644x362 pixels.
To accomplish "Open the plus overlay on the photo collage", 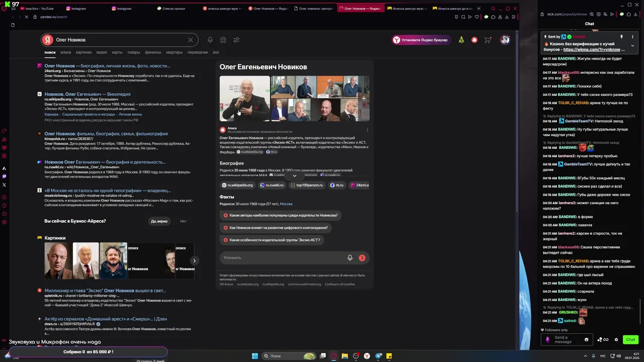I will click(x=363, y=99).
